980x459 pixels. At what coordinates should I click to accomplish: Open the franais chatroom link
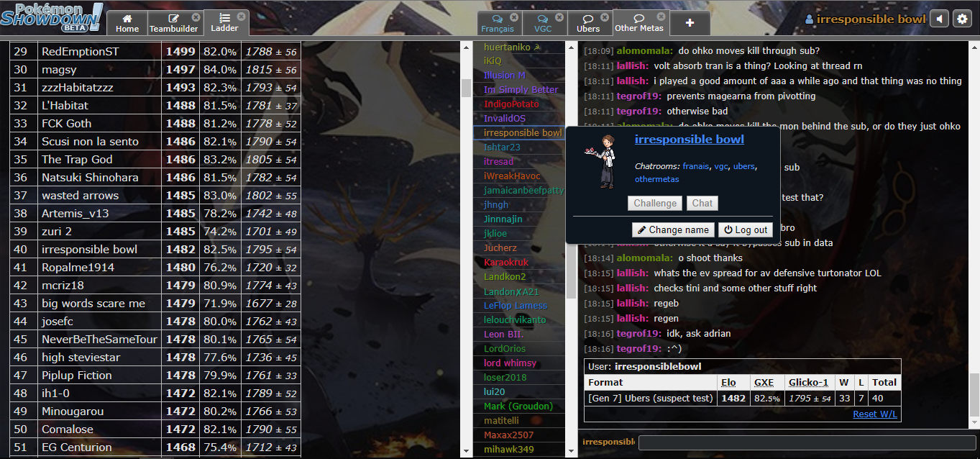[695, 166]
